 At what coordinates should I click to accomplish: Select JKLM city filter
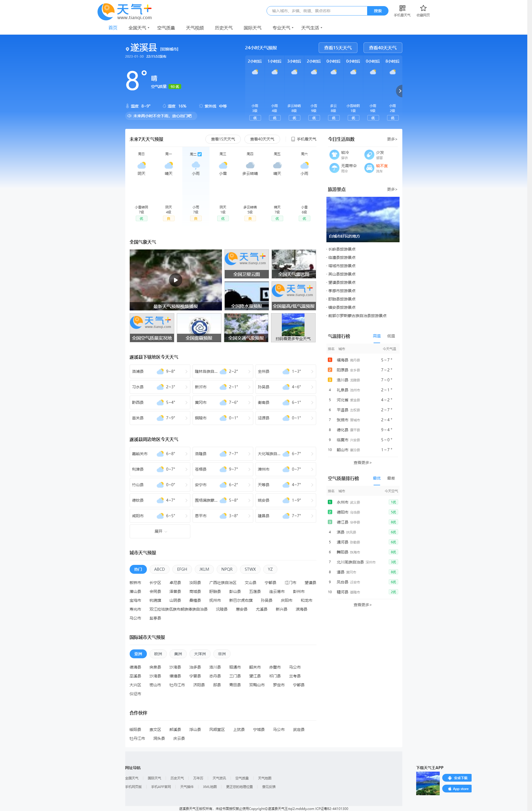pos(204,569)
